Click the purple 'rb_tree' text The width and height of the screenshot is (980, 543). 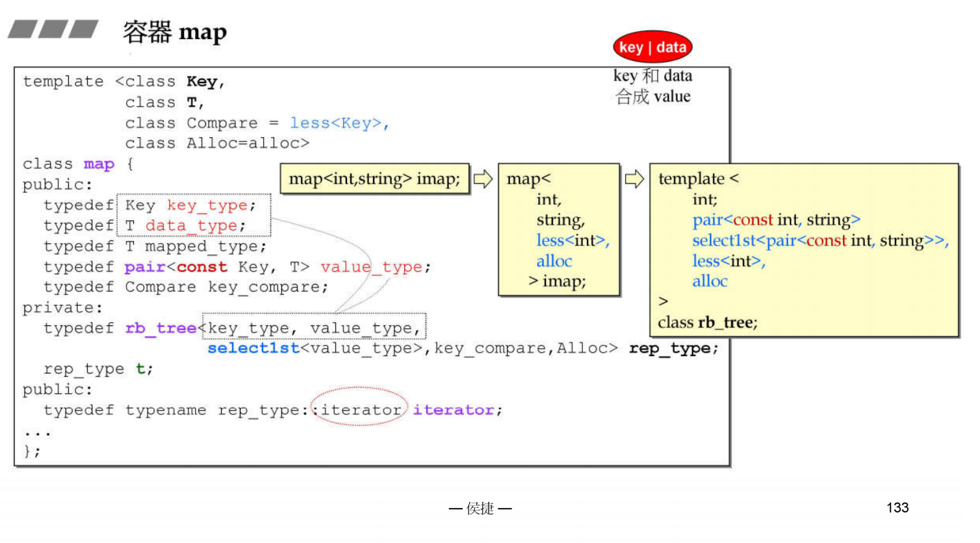[161, 328]
